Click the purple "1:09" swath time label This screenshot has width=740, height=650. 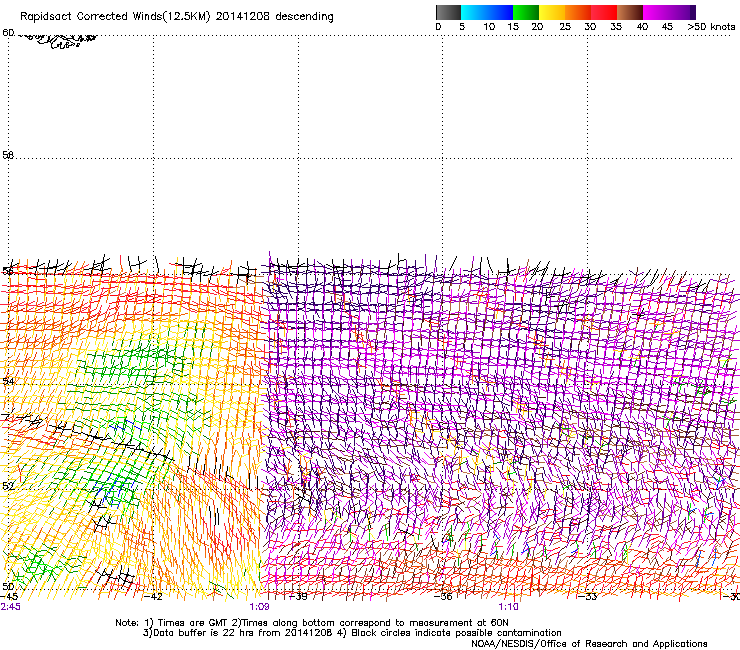pyautogui.click(x=259, y=607)
